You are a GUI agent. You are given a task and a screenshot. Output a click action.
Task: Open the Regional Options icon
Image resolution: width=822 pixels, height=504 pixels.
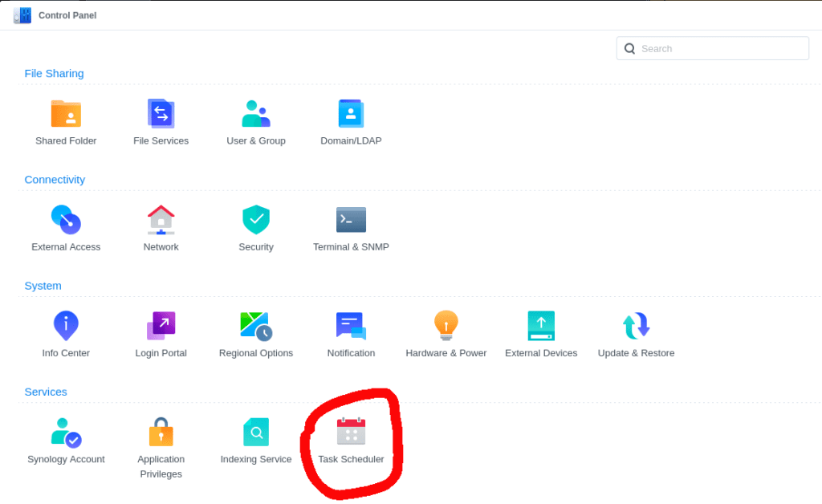coord(256,326)
